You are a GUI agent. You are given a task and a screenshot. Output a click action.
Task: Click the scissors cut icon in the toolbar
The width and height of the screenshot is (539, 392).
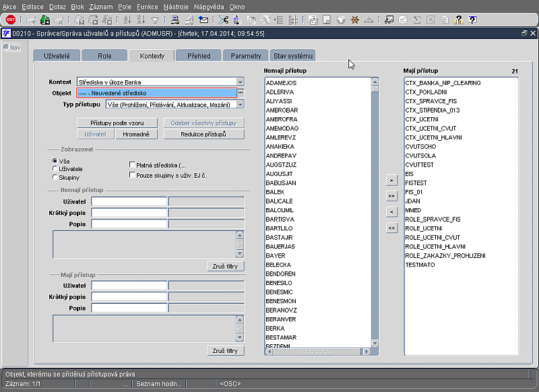coord(223,20)
